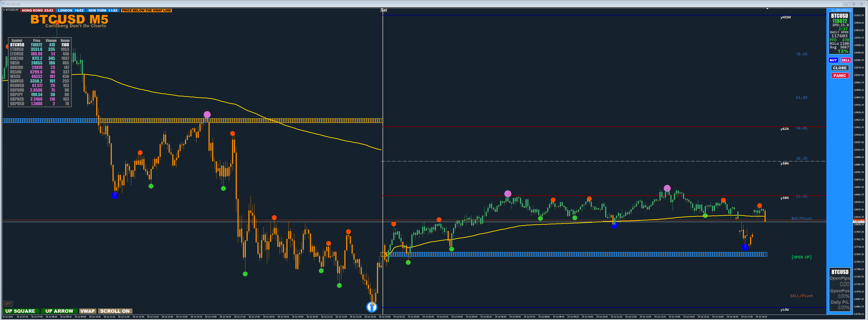
Task: Click the BUY button
Action: pyautogui.click(x=833, y=60)
